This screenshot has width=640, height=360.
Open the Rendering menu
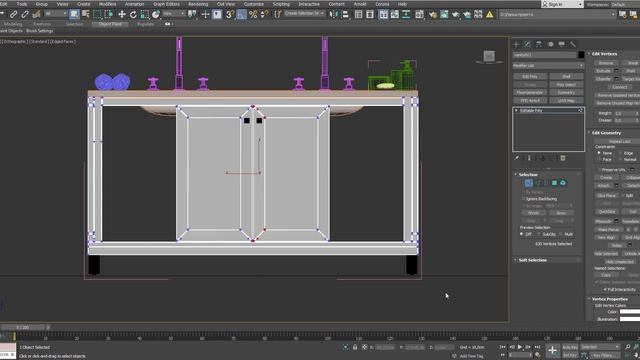point(198,4)
